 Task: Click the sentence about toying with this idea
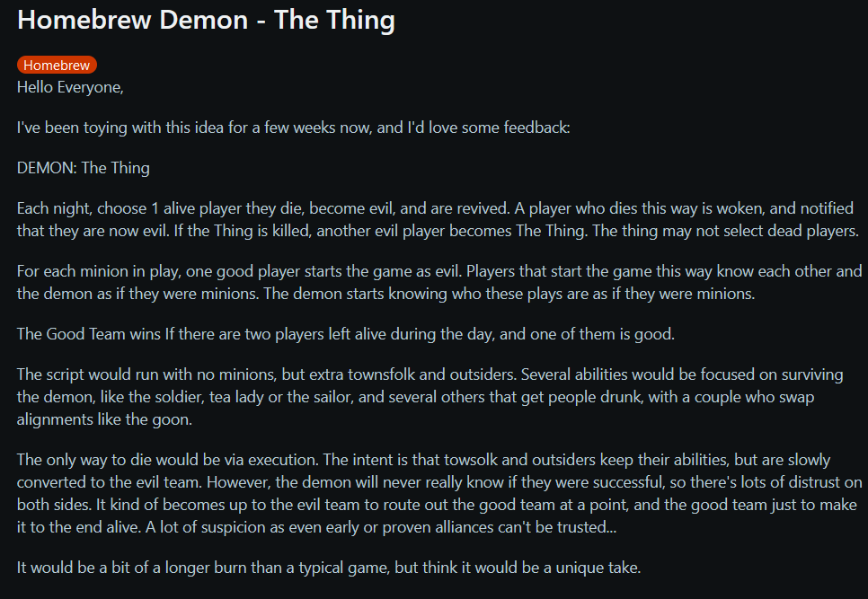294,128
